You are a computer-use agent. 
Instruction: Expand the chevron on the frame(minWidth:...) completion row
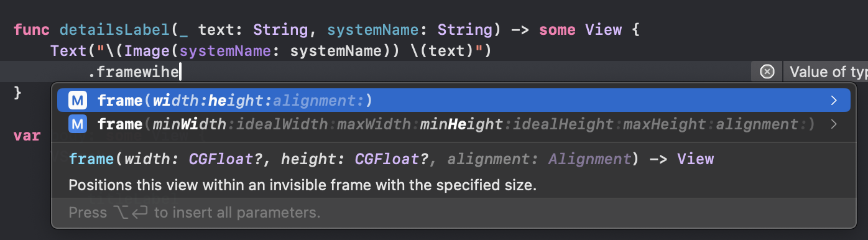834,124
